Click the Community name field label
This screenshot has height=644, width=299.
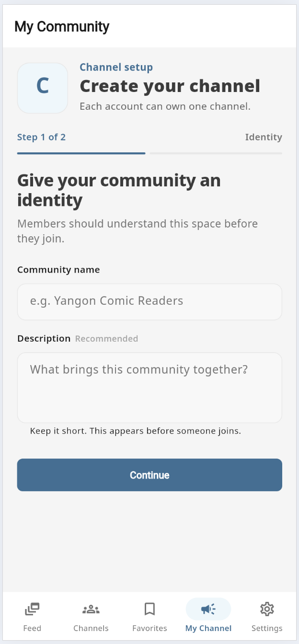pyautogui.click(x=58, y=270)
